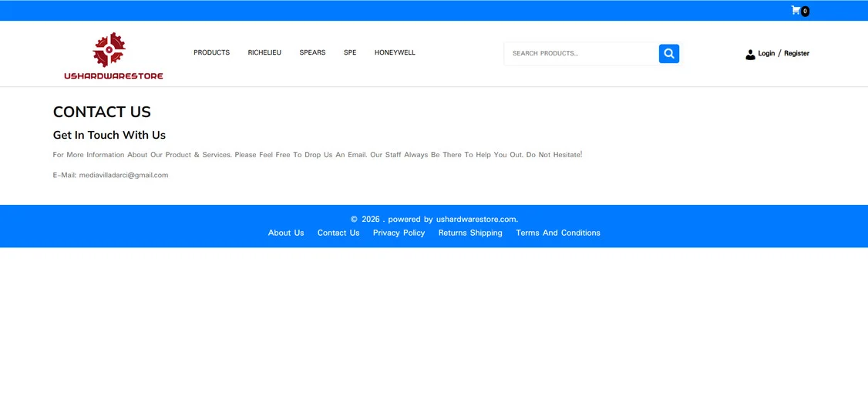Image resolution: width=868 pixels, height=420 pixels.
Task: Click the Login link
Action: pos(766,53)
